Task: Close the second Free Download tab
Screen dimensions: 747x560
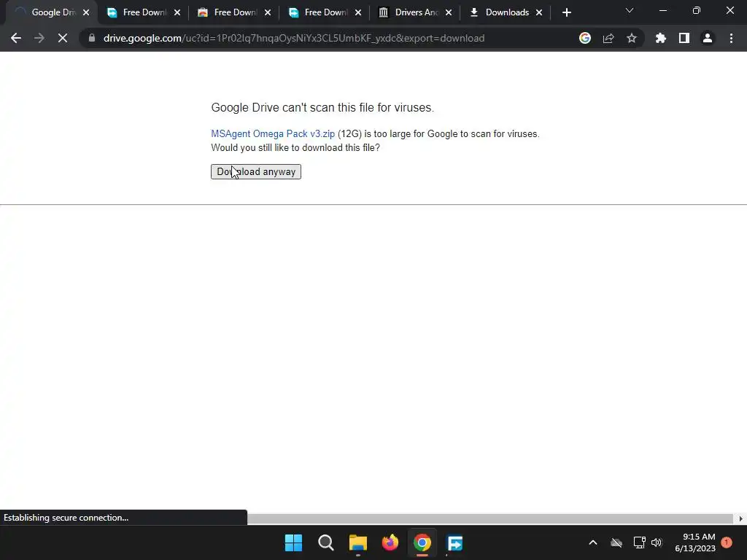Action: coord(177,12)
